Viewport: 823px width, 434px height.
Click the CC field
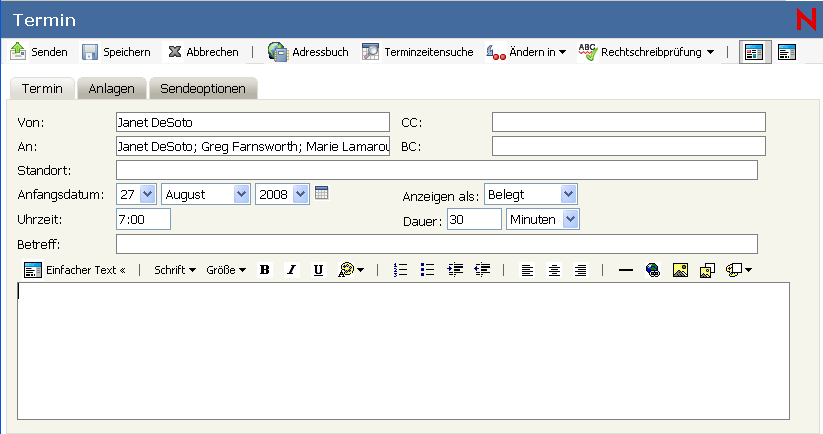pyautogui.click(x=628, y=122)
